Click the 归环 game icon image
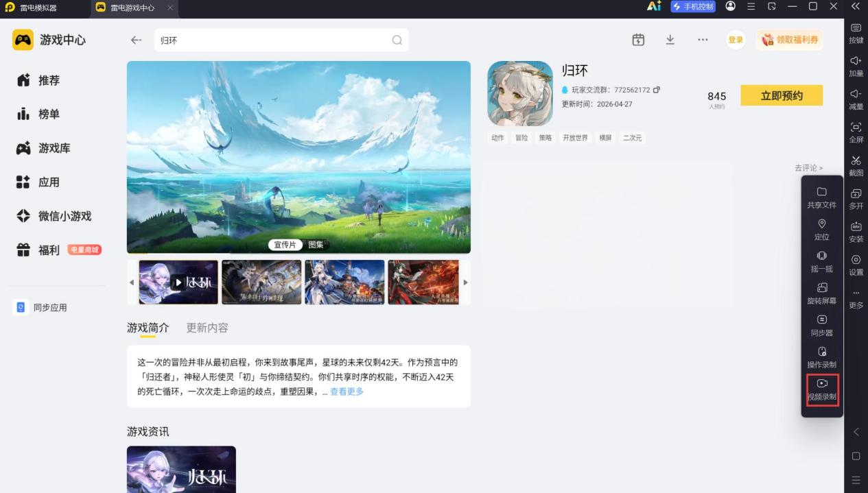This screenshot has height=493, width=868. click(x=519, y=93)
